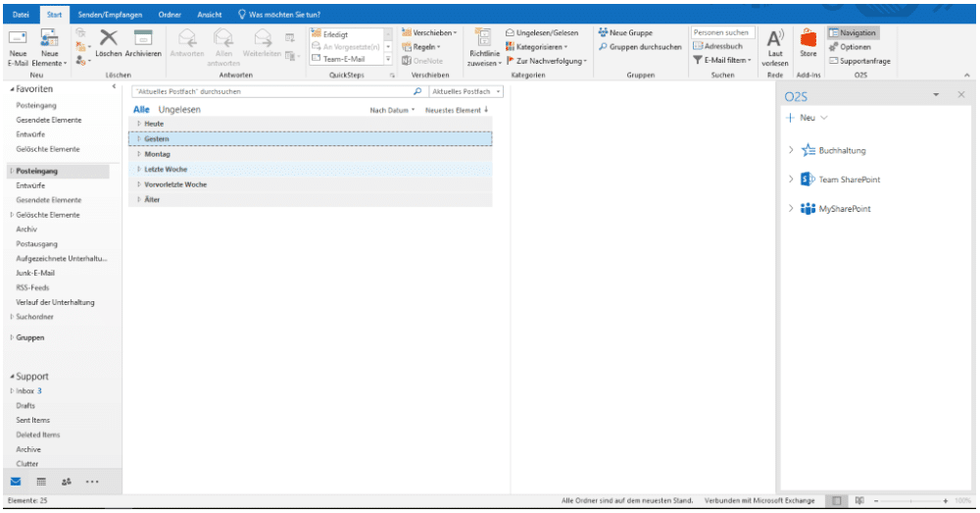The image size is (980, 513).
Task: Open the Adressbuch
Action: (720, 46)
